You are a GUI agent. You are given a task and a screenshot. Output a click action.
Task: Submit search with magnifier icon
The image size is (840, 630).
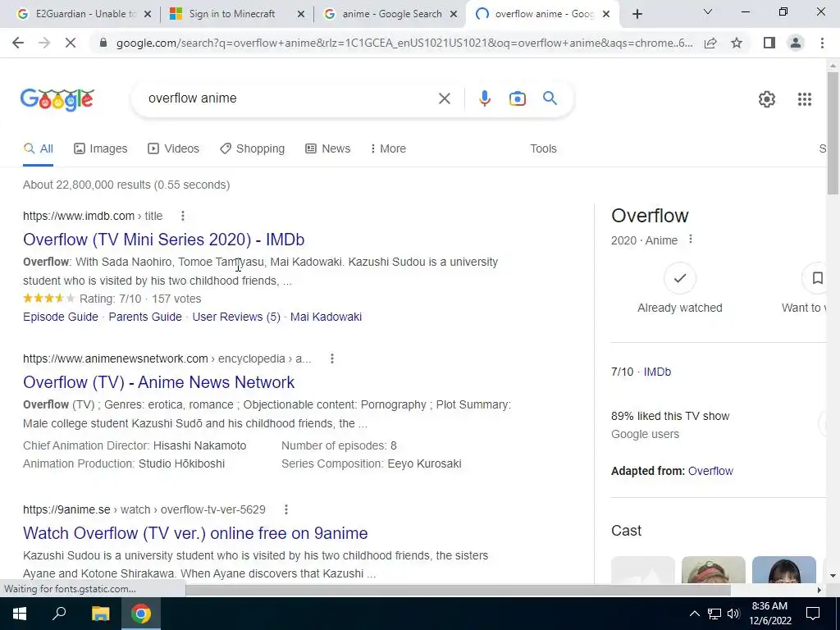[550, 98]
